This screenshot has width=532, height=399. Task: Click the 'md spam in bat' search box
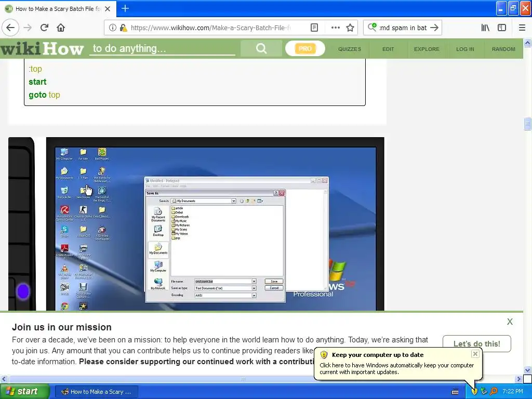click(403, 28)
